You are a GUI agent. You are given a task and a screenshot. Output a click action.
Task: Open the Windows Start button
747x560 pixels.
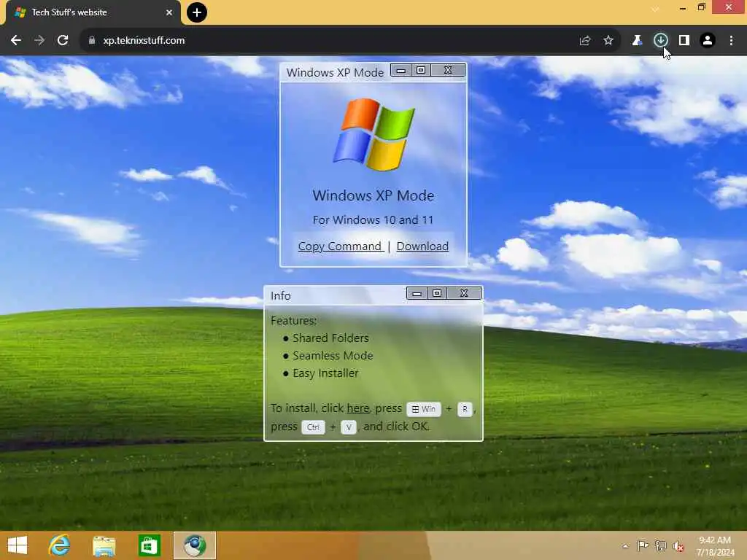(18, 545)
